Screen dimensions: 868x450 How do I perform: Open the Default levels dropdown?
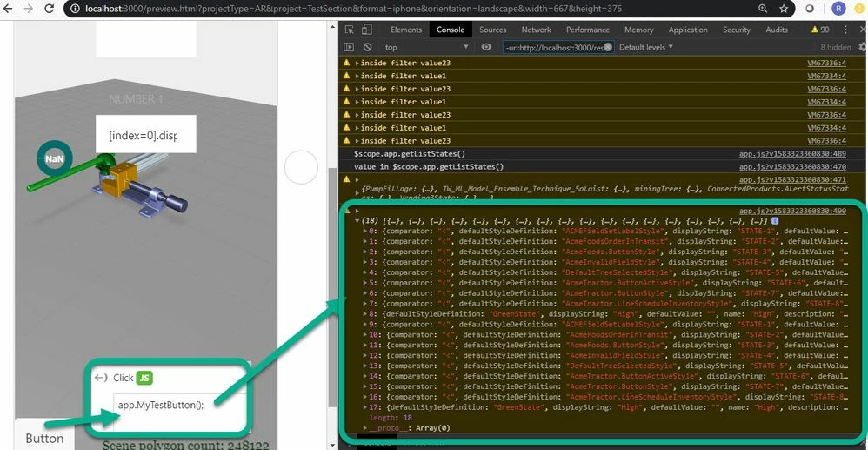[646, 48]
